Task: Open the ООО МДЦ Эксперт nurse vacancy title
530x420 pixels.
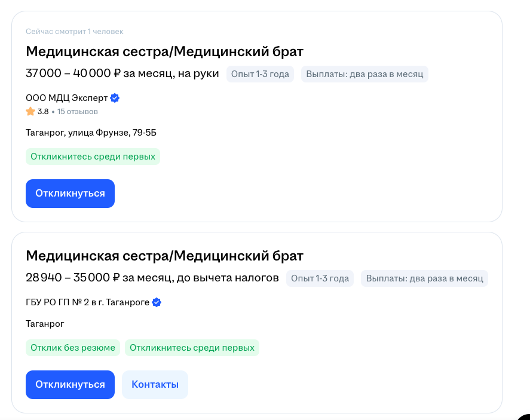Action: click(x=164, y=51)
